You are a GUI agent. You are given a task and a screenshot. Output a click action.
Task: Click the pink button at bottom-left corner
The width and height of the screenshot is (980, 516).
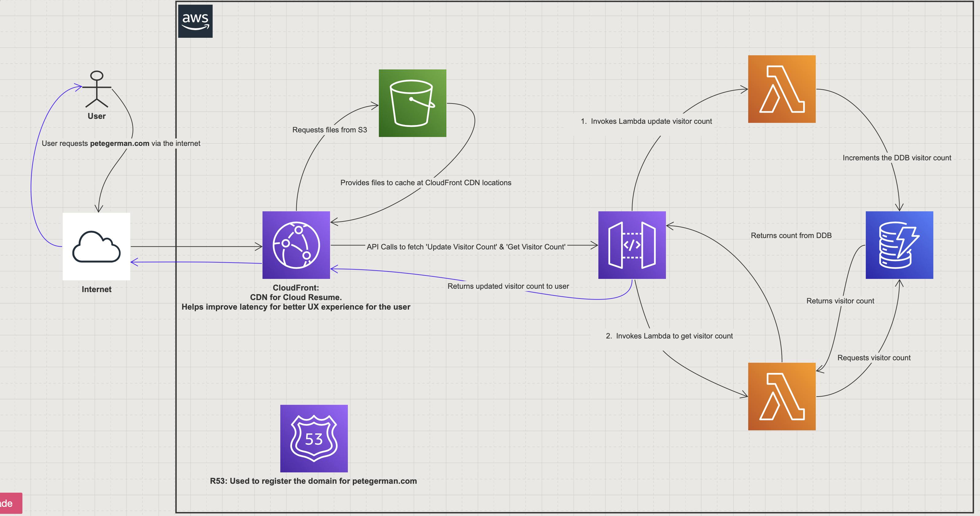[x=11, y=503]
